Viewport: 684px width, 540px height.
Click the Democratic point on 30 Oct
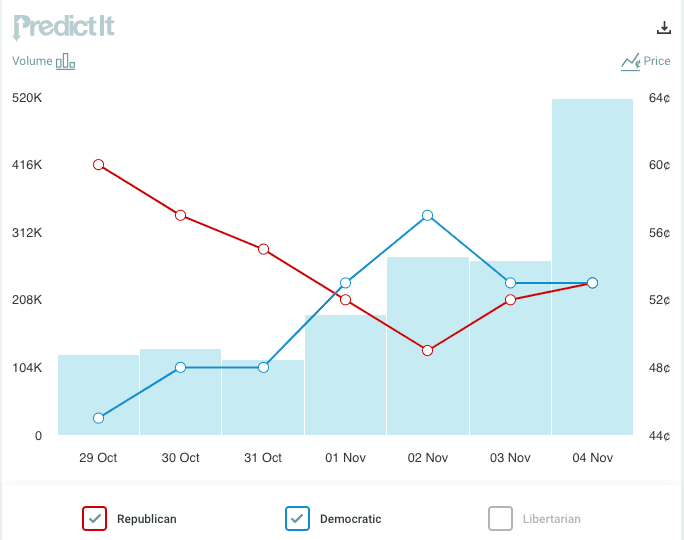pos(180,367)
